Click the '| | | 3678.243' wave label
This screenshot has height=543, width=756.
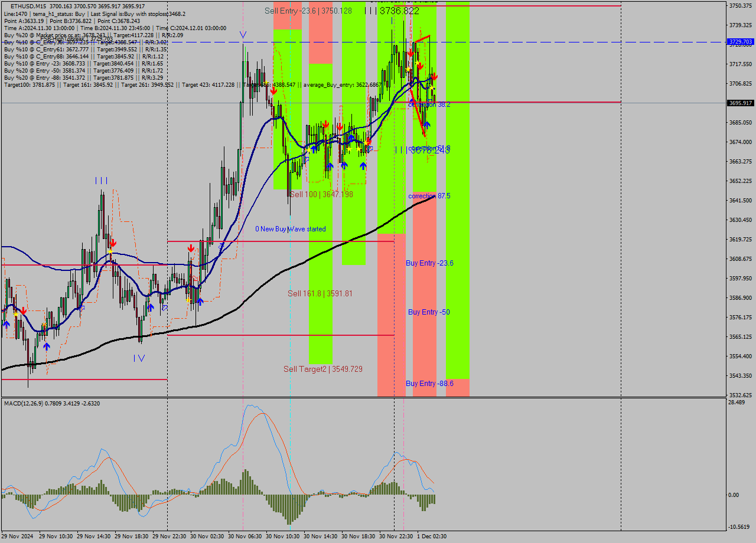point(422,150)
